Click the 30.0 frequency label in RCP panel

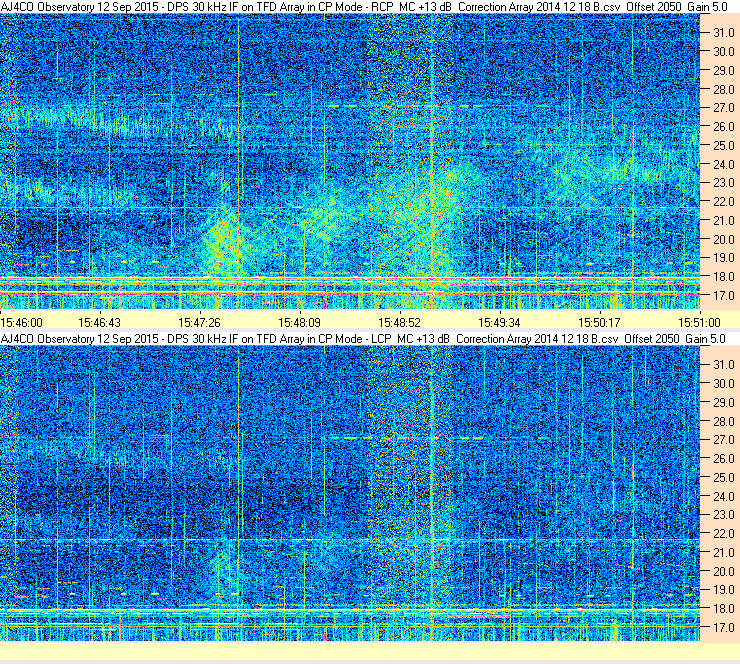[724, 52]
